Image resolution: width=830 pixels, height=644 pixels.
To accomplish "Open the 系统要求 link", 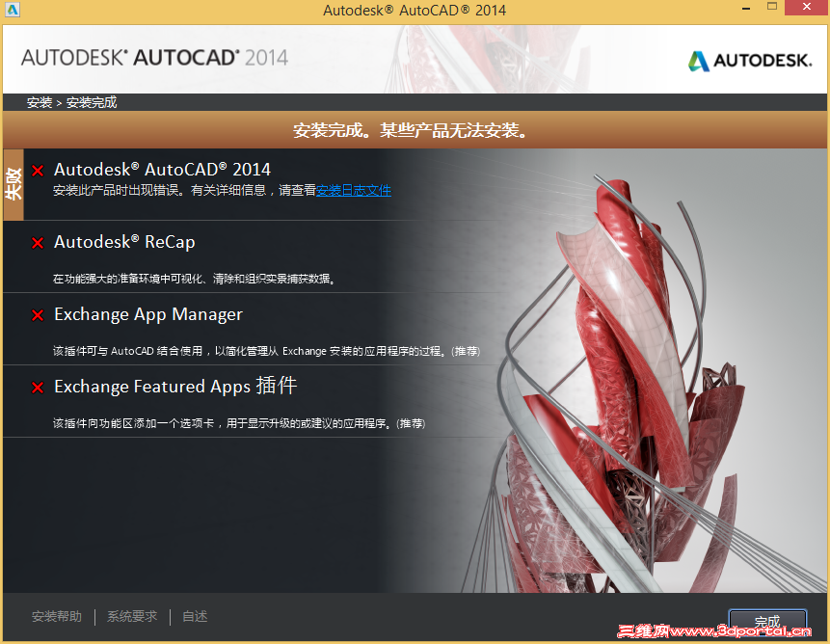I will click(x=131, y=615).
